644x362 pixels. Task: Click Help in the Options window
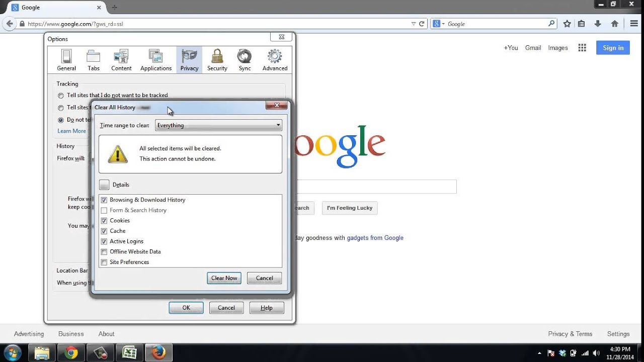[266, 308]
